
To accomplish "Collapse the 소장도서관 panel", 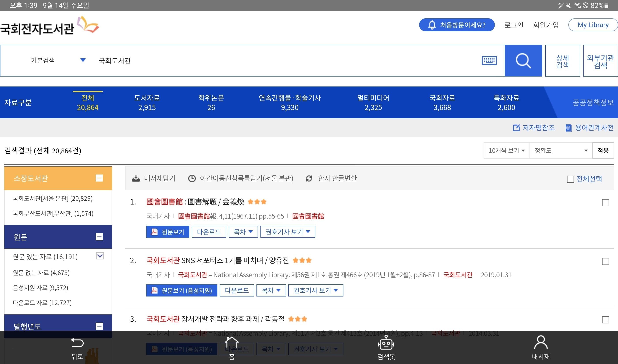I will [x=99, y=178].
